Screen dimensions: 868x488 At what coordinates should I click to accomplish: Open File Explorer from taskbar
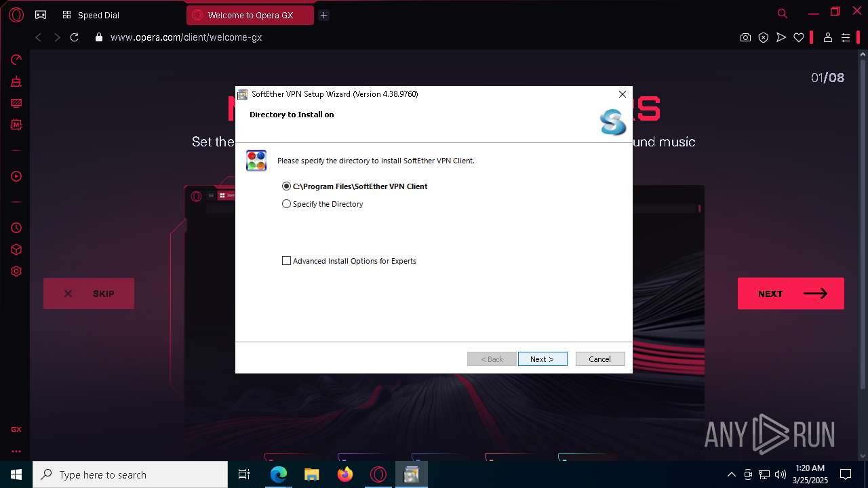tap(311, 474)
